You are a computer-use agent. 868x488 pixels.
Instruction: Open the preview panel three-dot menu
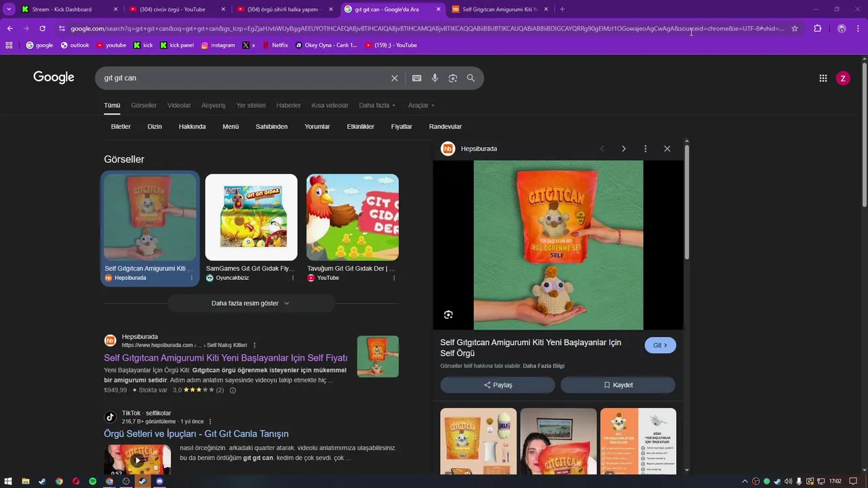(645, 148)
